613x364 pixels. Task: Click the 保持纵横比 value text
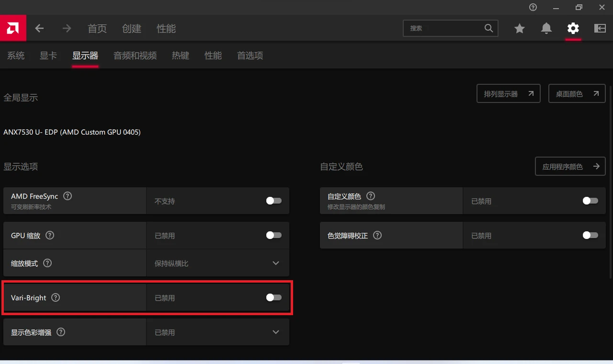coord(171,264)
